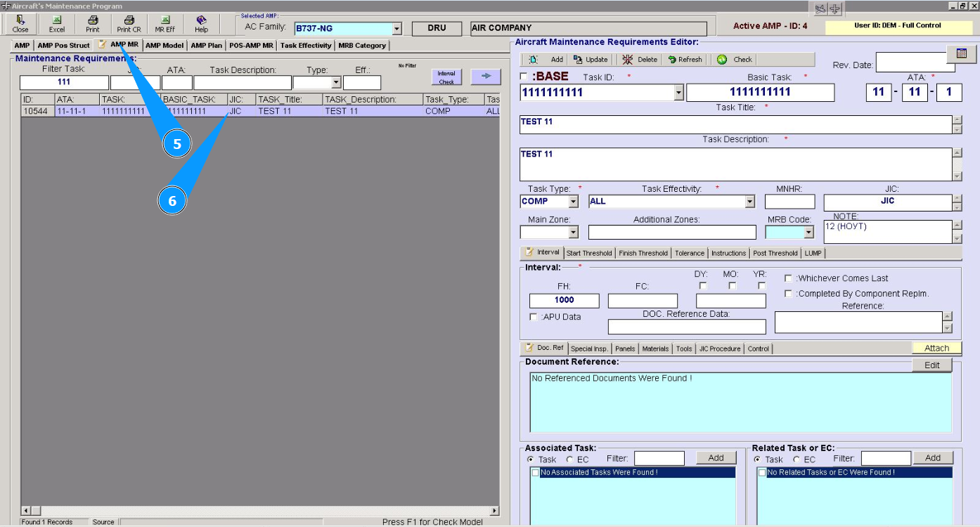The height and width of the screenshot is (527, 980).
Task: Open the Task Type COMP dropdown
Action: 573,202
